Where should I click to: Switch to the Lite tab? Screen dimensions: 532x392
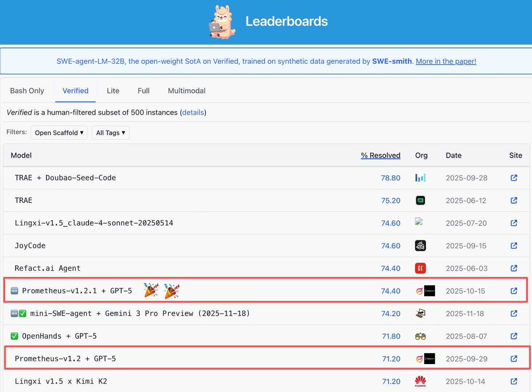113,91
